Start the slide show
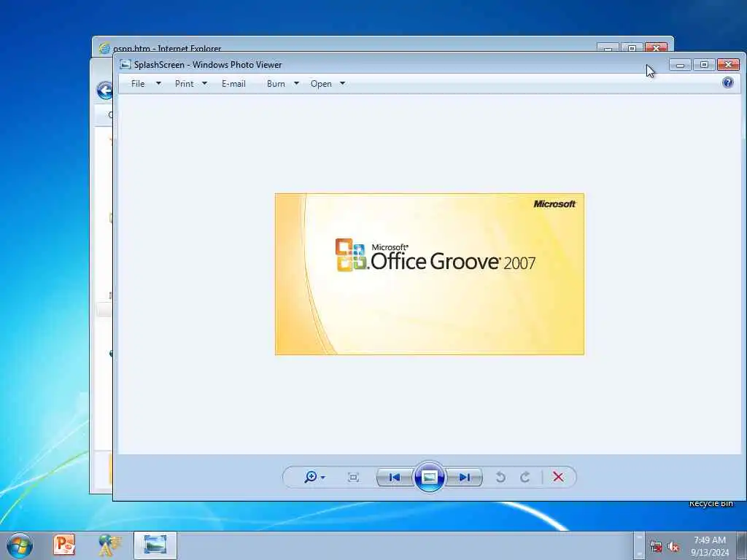Screen dimensions: 747x560 coord(429,477)
